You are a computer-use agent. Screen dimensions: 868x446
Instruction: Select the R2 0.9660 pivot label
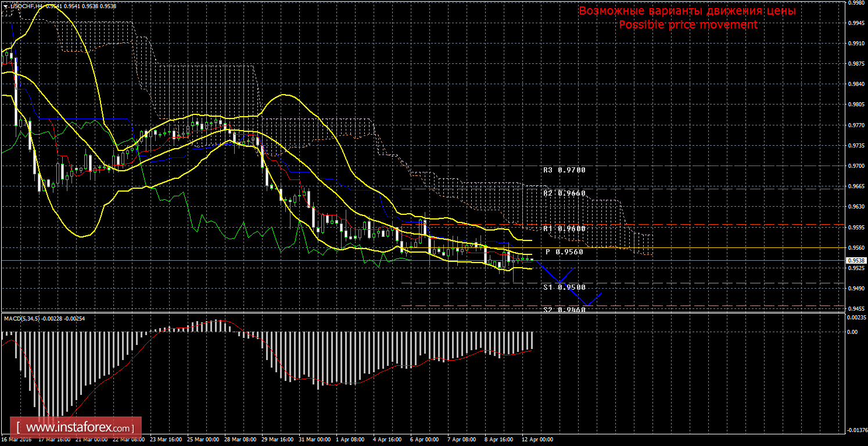click(x=564, y=193)
